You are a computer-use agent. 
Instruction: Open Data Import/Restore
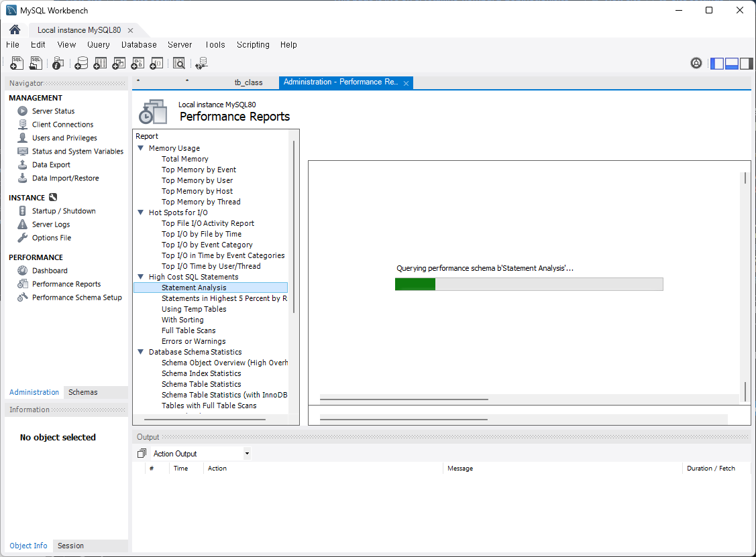tap(65, 178)
